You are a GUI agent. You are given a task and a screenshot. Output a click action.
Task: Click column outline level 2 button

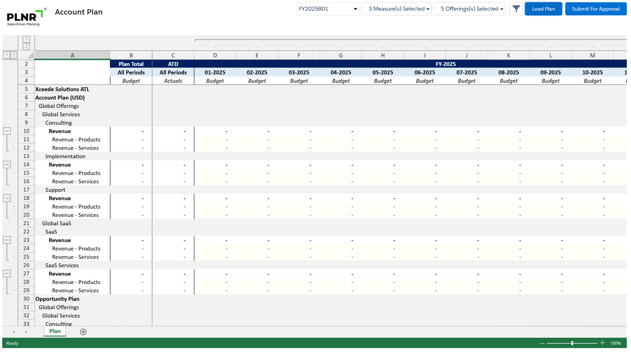coord(26,46)
